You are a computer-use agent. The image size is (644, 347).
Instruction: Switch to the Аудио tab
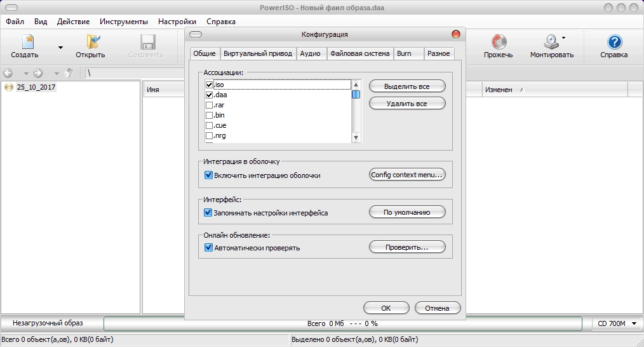[310, 53]
